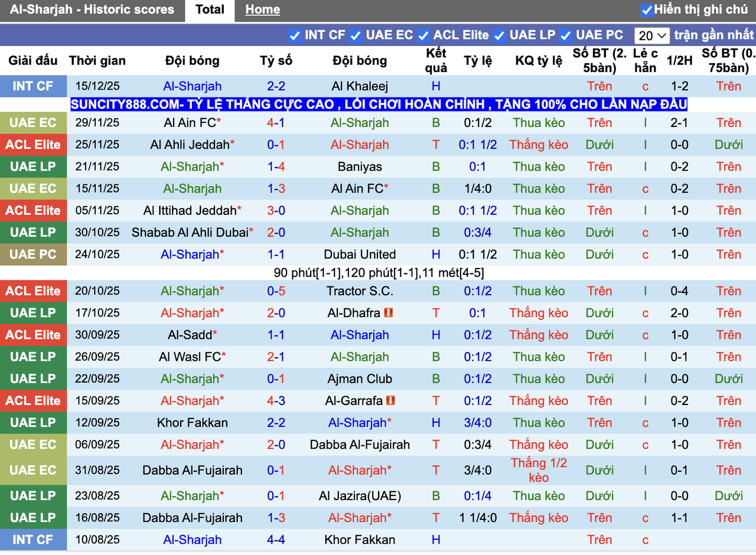This screenshot has width=756, height=555.
Task: Click the 1/2H column header
Action: coord(679,60)
